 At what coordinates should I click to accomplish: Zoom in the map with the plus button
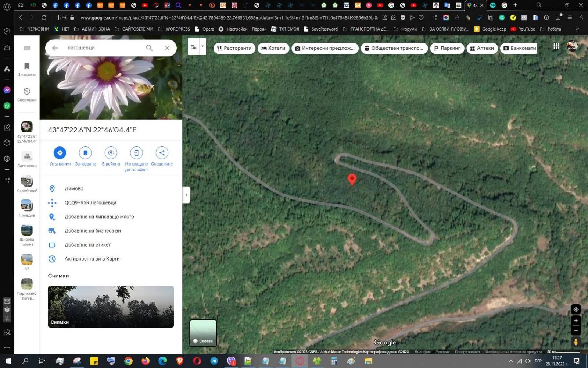pos(576,321)
